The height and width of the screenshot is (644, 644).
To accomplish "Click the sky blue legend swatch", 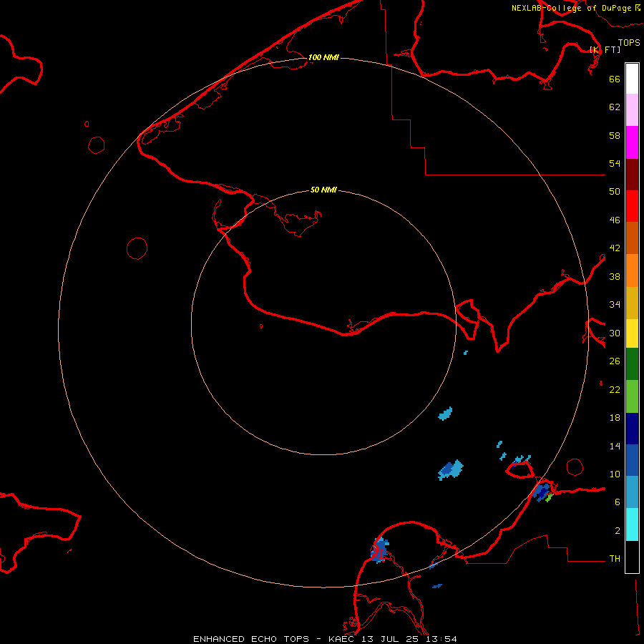I will 632,492.
